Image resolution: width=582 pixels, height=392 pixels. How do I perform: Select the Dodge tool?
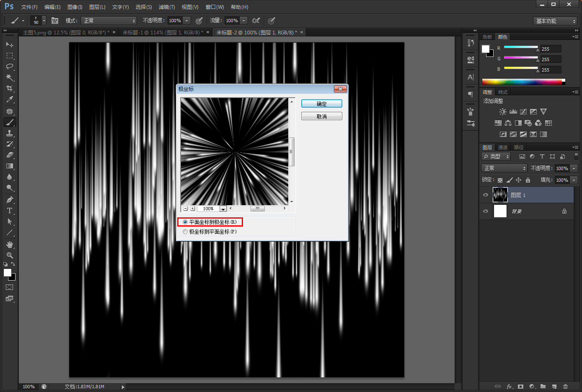tap(9, 188)
